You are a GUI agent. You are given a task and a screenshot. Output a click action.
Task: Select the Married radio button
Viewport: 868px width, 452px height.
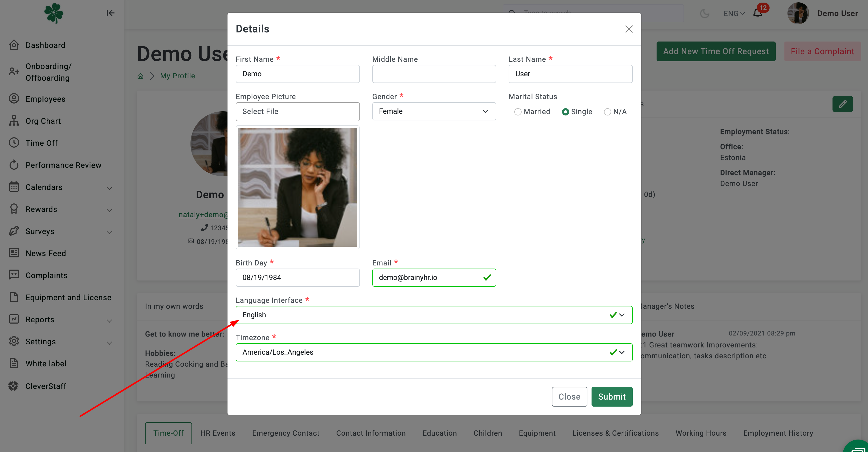(518, 112)
